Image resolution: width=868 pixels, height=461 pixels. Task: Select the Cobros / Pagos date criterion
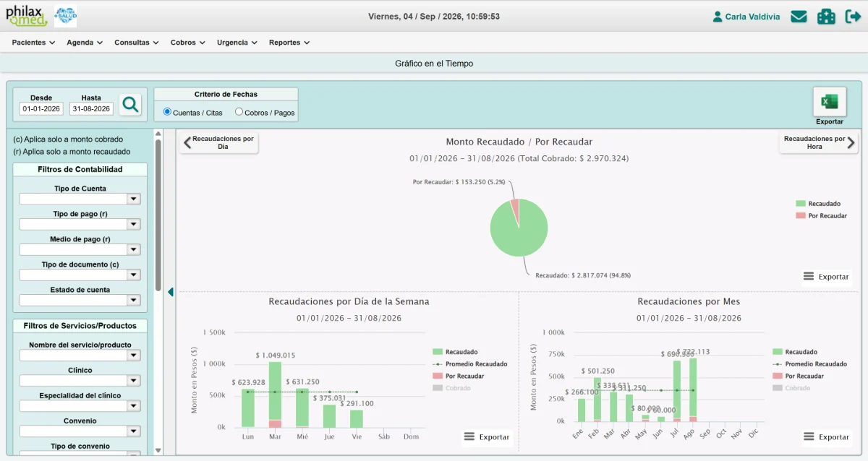[x=239, y=112]
